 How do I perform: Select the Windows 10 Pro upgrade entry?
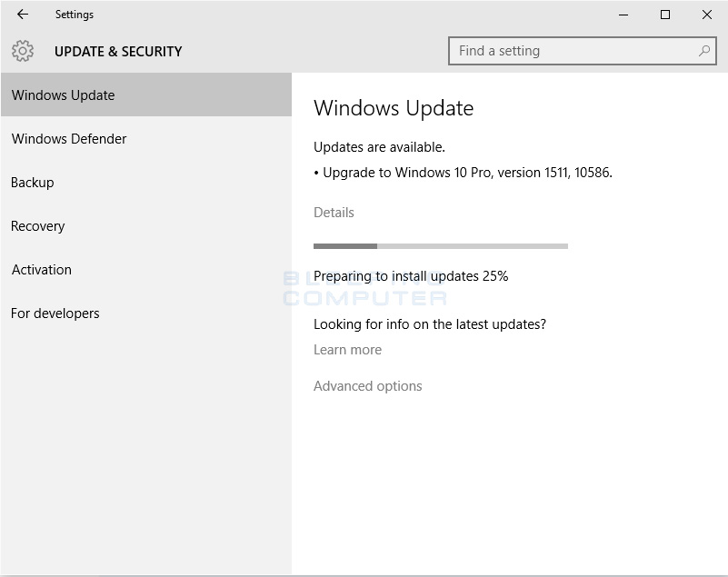point(454,172)
